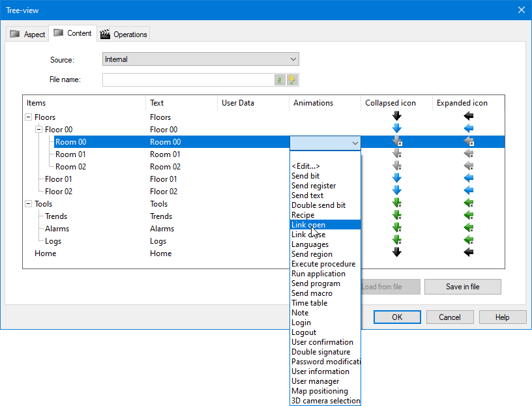
Task: Choose Send register from animations list
Action: 314,186
